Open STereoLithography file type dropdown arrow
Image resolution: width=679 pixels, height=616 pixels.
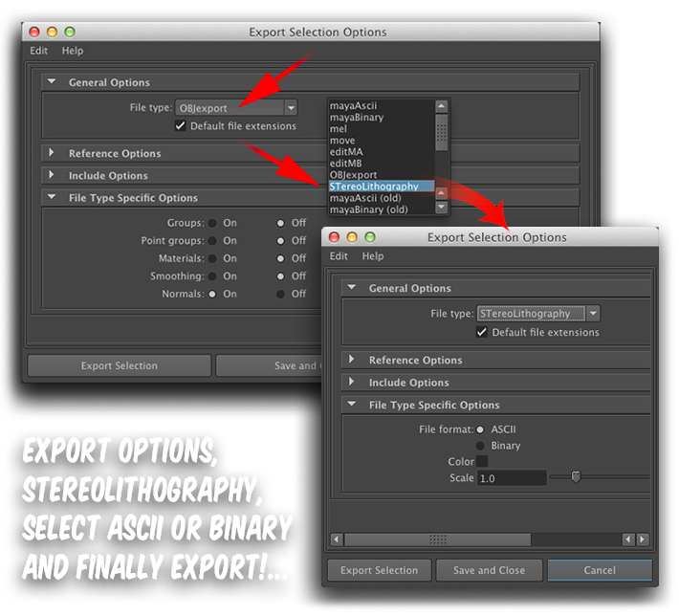[x=593, y=314]
